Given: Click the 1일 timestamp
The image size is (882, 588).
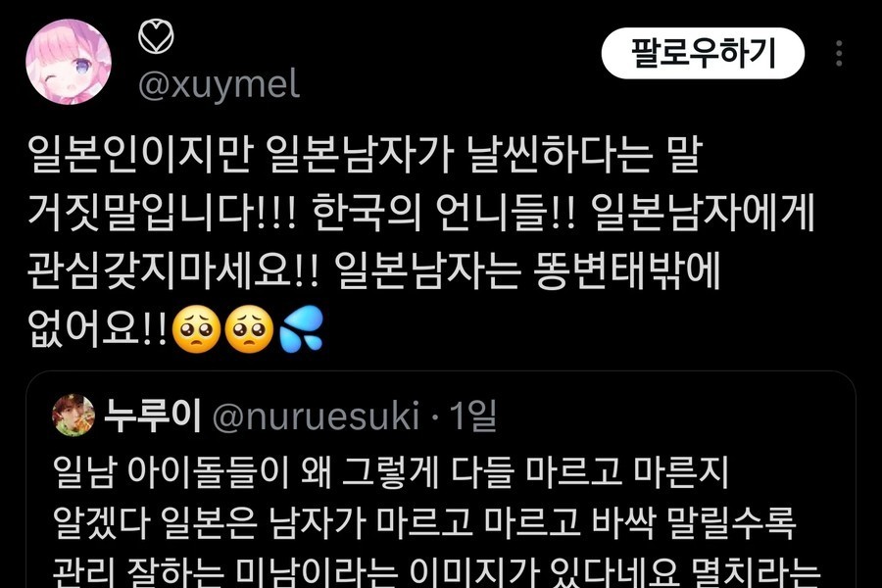Looking at the screenshot, I should [472, 416].
